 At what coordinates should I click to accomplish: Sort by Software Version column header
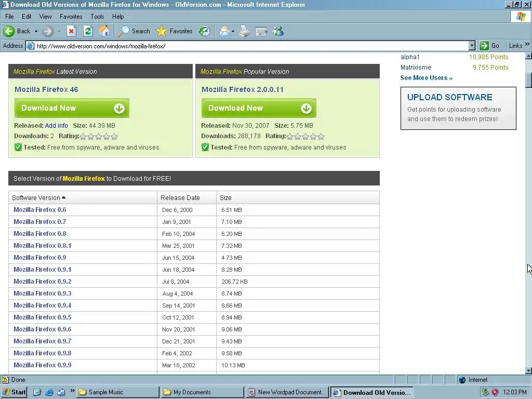[83, 197]
